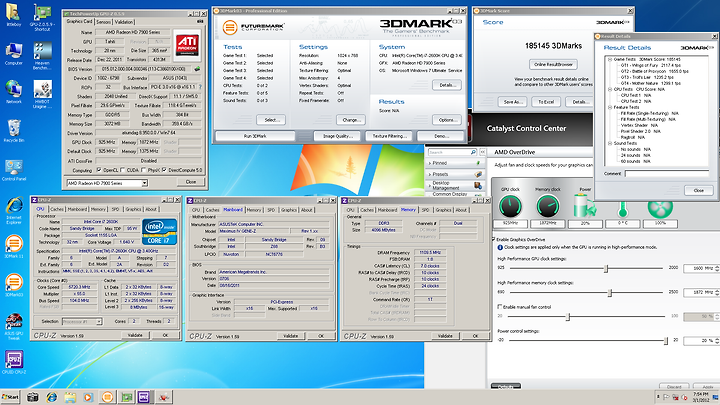
Task: Open CPUID CPU-Z desktop shortcut
Action: 14,362
